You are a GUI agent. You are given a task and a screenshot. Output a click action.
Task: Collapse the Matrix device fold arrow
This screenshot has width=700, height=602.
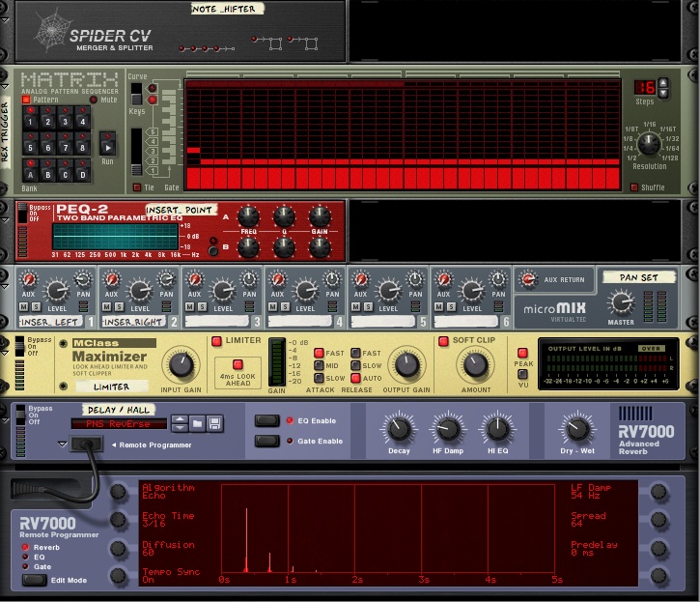tap(5, 86)
